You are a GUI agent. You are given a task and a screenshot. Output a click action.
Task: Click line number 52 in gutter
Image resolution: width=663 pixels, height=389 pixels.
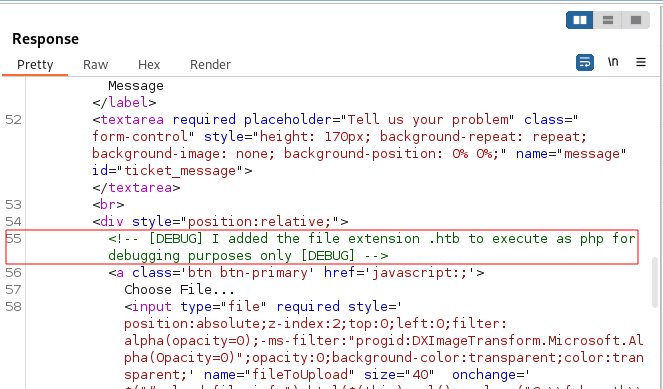click(14, 120)
